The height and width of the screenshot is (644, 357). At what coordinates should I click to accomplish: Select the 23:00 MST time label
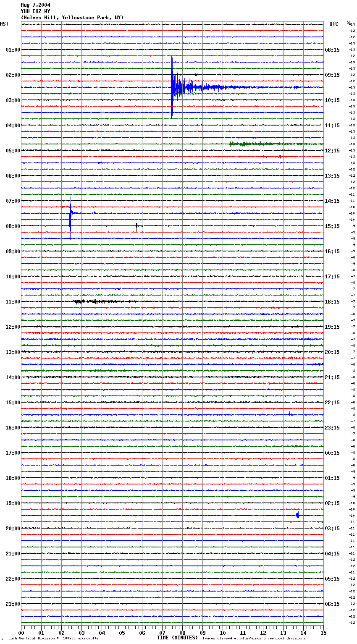point(13,604)
